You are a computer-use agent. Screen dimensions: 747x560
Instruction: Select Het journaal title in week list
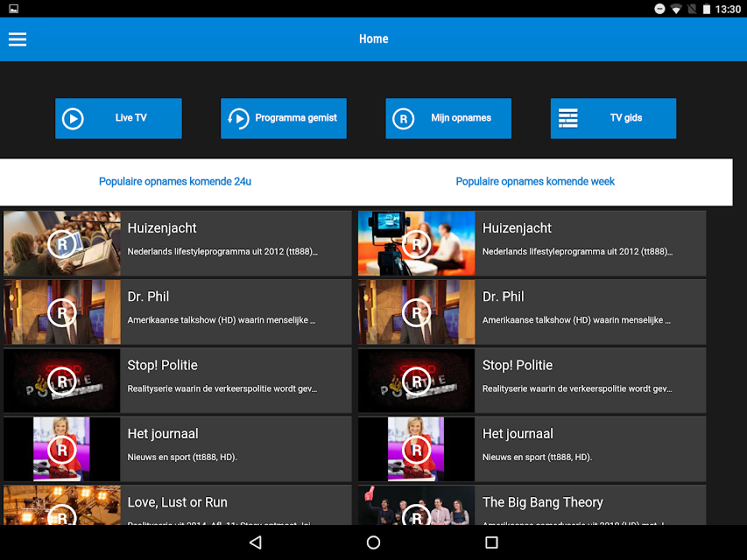pyautogui.click(x=518, y=434)
